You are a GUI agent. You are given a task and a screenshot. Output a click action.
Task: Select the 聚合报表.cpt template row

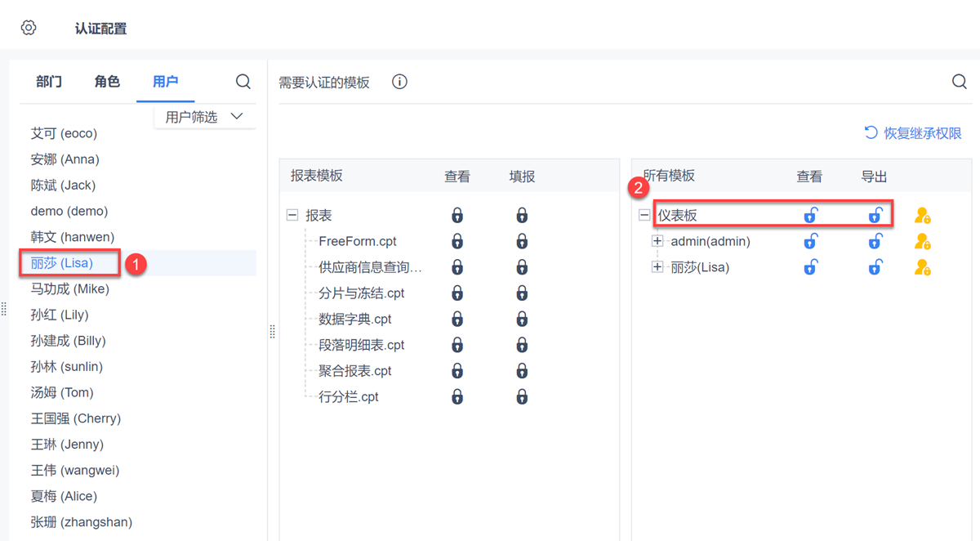(355, 371)
